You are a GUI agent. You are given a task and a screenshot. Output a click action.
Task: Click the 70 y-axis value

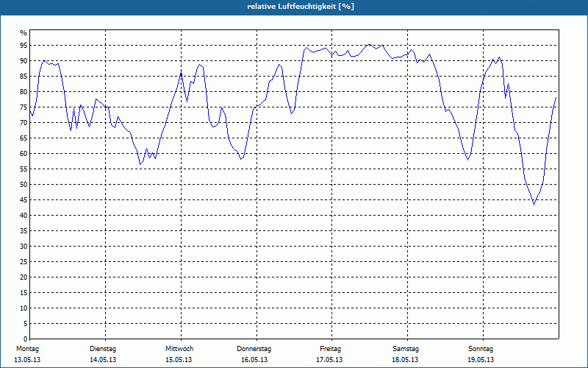click(24, 123)
